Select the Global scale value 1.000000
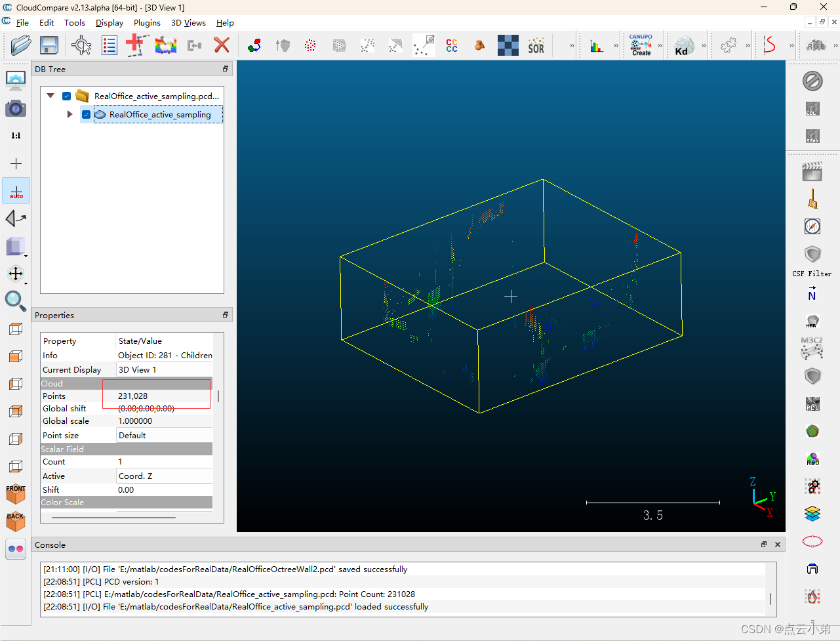This screenshot has width=840, height=641. point(135,421)
